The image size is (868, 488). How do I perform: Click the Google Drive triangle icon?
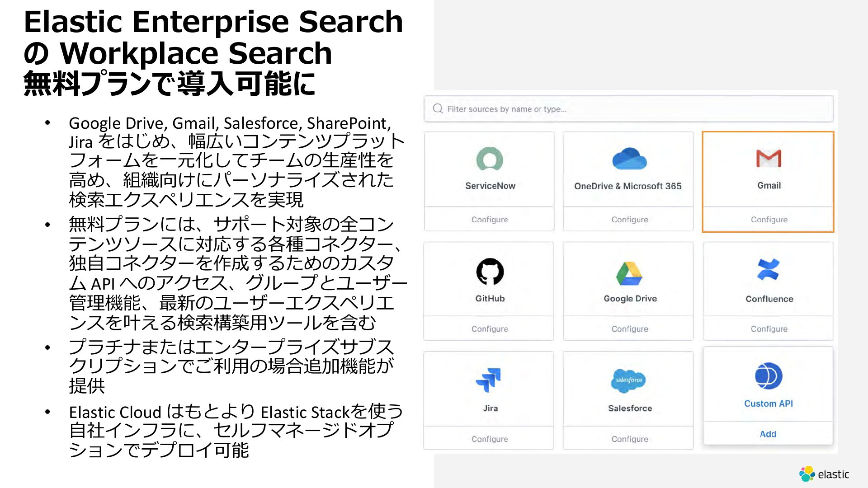(629, 273)
